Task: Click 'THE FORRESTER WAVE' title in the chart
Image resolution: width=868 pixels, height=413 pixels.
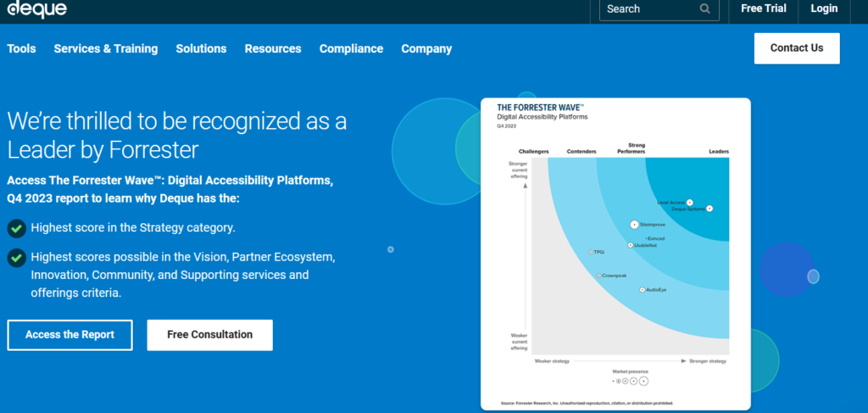Action: point(540,108)
